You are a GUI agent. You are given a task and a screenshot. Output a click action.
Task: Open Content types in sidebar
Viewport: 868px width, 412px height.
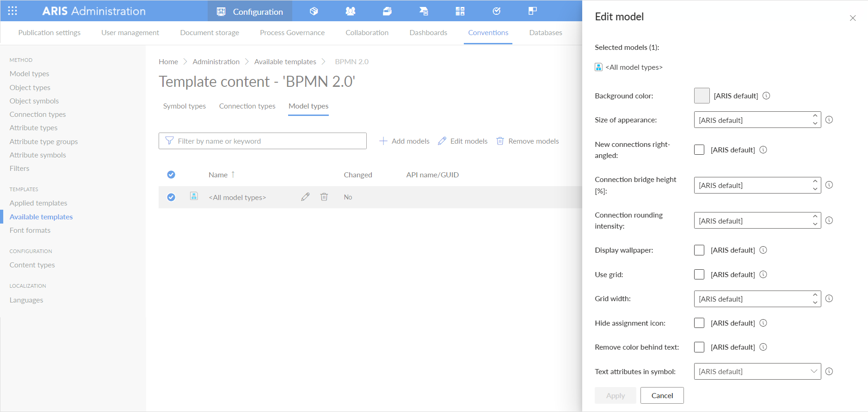pos(32,265)
